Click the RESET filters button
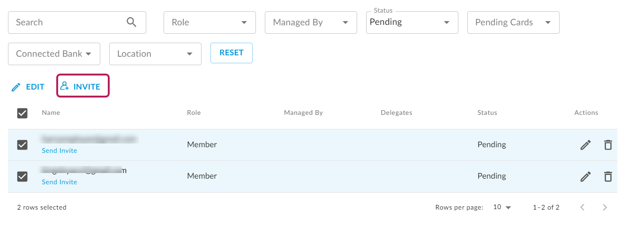Viewport: 644px width, 226px height. [x=232, y=53]
